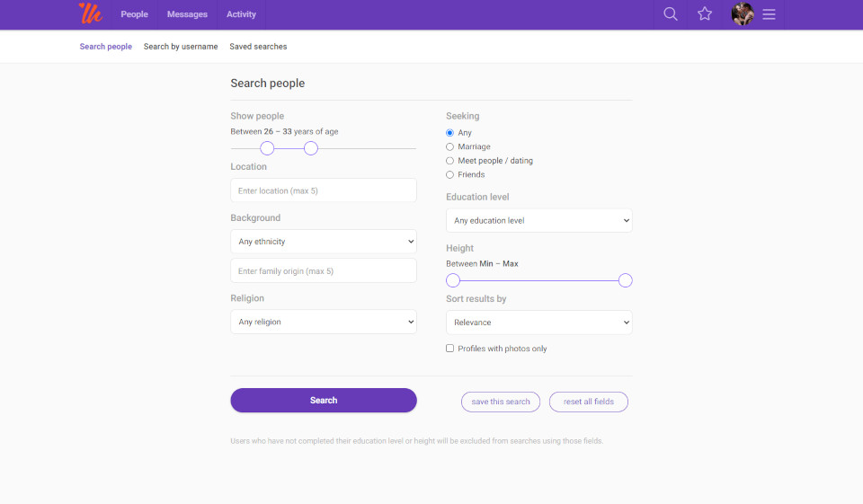Open the search magnifier icon
The height and width of the screenshot is (504, 863).
(x=671, y=14)
